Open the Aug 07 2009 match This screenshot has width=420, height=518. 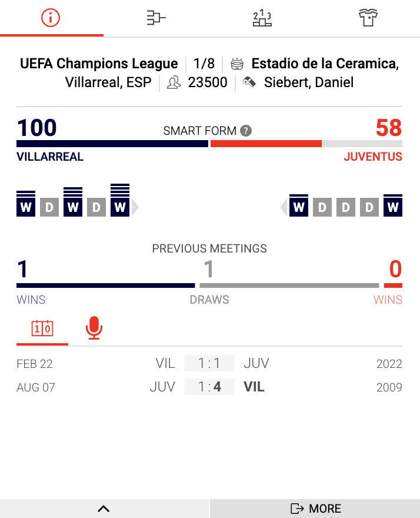(209, 387)
